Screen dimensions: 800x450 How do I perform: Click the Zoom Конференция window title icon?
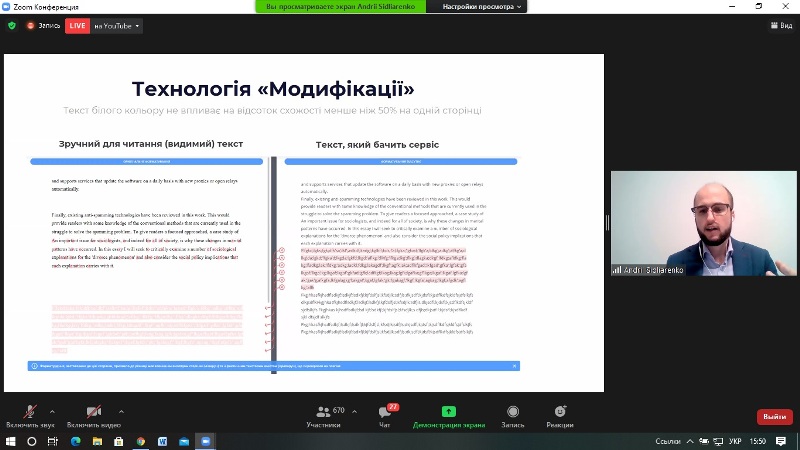tap(6, 7)
